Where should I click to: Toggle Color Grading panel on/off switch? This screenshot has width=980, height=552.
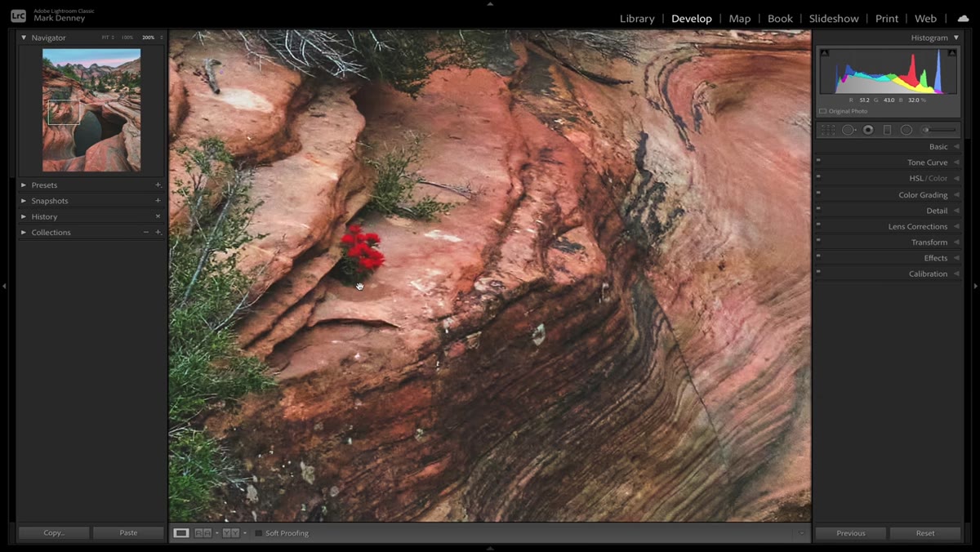coord(818,194)
